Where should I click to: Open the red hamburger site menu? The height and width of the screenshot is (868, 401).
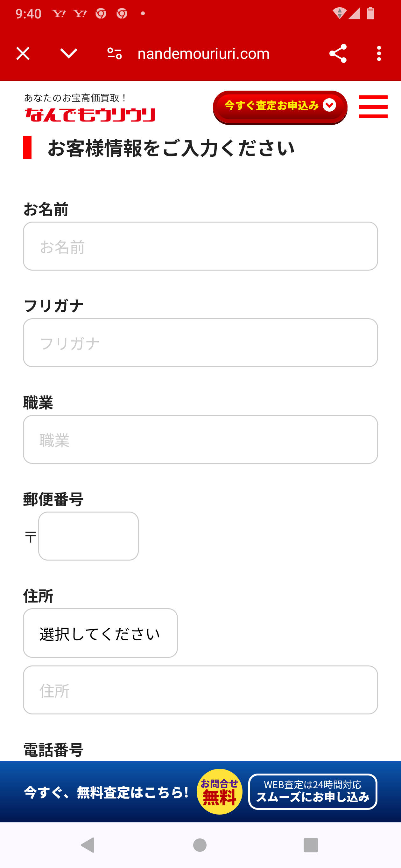pyautogui.click(x=373, y=107)
